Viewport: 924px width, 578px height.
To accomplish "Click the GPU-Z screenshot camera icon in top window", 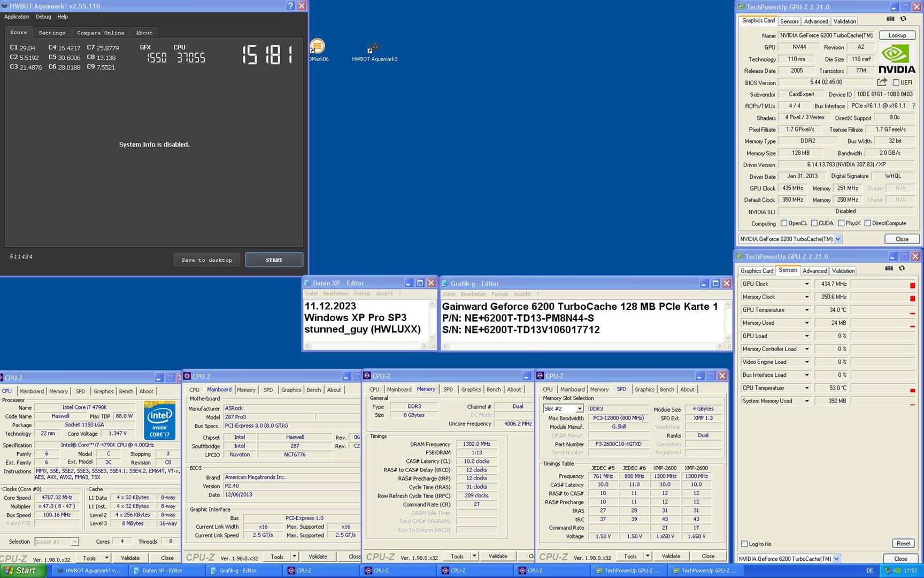I will 890,19.
